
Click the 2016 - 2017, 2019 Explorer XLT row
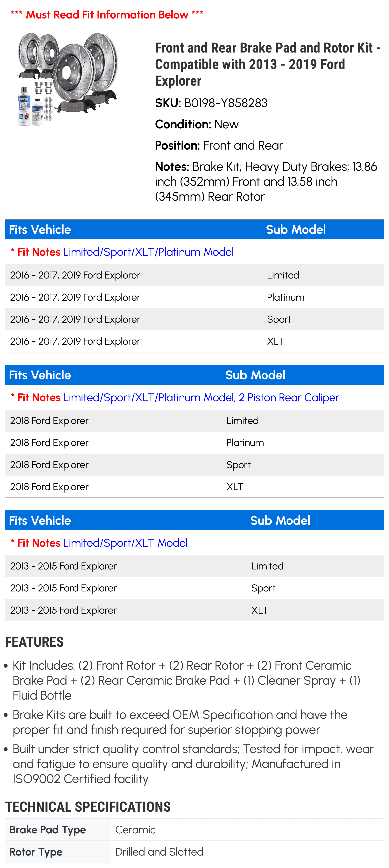[x=194, y=341]
